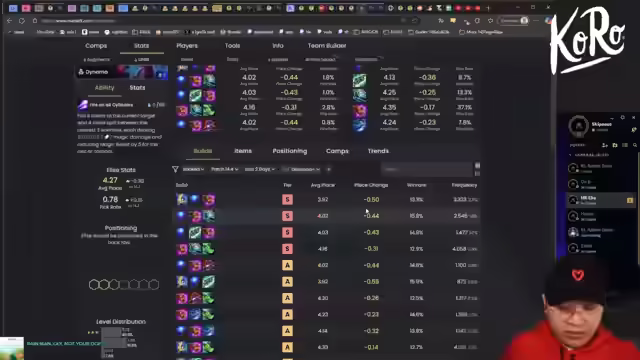Click the browser back arrow icon
The image size is (640, 360).
pos(9,20)
